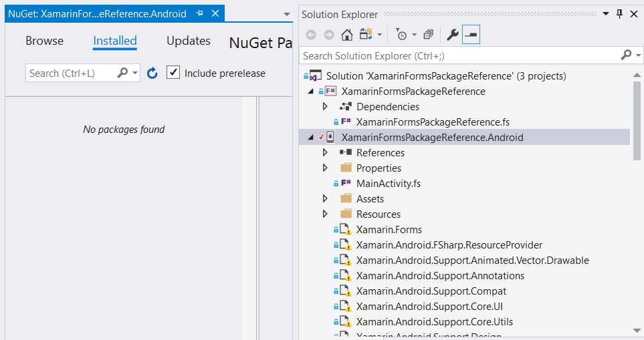
Task: Open the document tabs overflow dropdown
Action: pyautogui.click(x=287, y=14)
